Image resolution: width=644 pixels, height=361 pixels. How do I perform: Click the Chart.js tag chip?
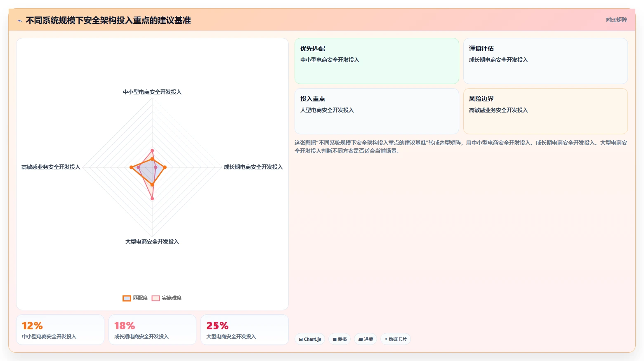tap(310, 339)
